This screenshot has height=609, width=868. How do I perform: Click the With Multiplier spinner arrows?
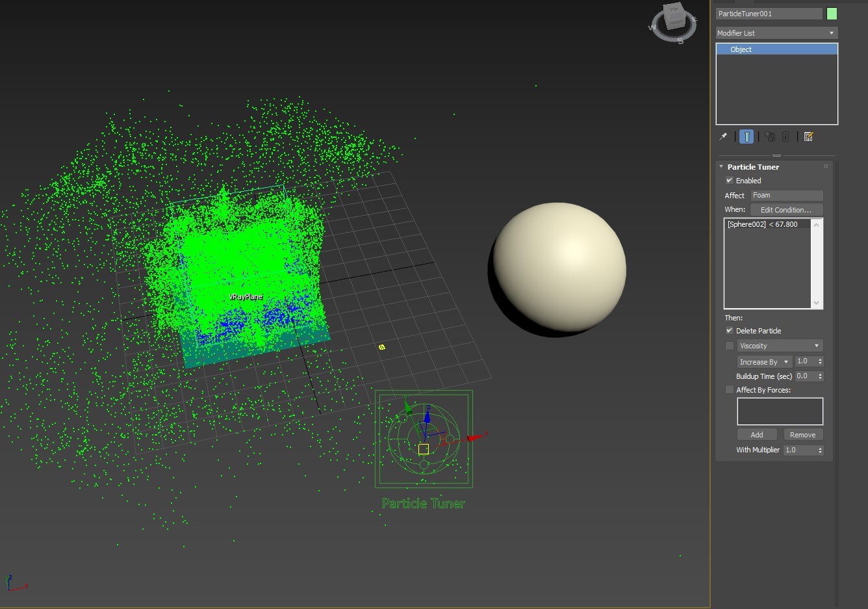(820, 450)
